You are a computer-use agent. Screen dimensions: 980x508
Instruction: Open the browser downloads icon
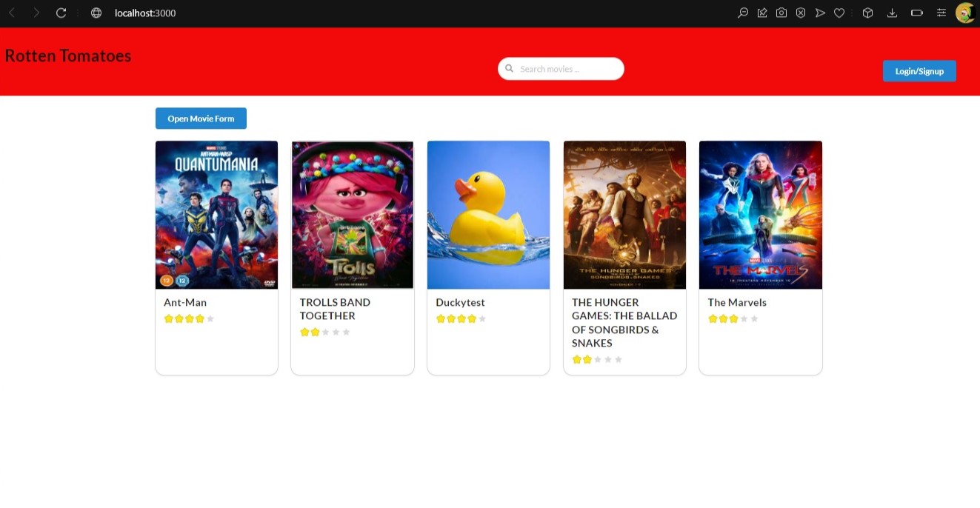tap(892, 13)
